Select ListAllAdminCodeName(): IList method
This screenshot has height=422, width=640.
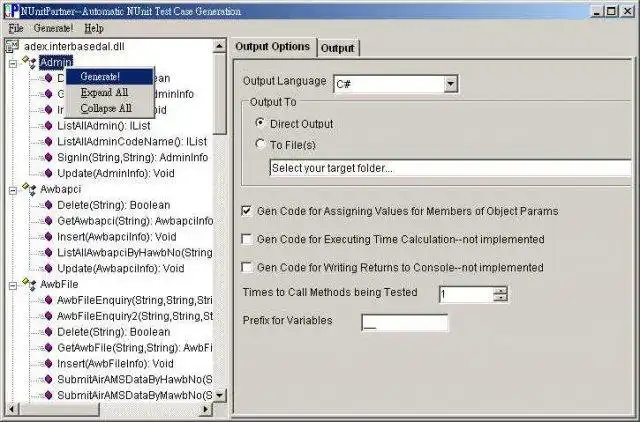tap(132, 142)
